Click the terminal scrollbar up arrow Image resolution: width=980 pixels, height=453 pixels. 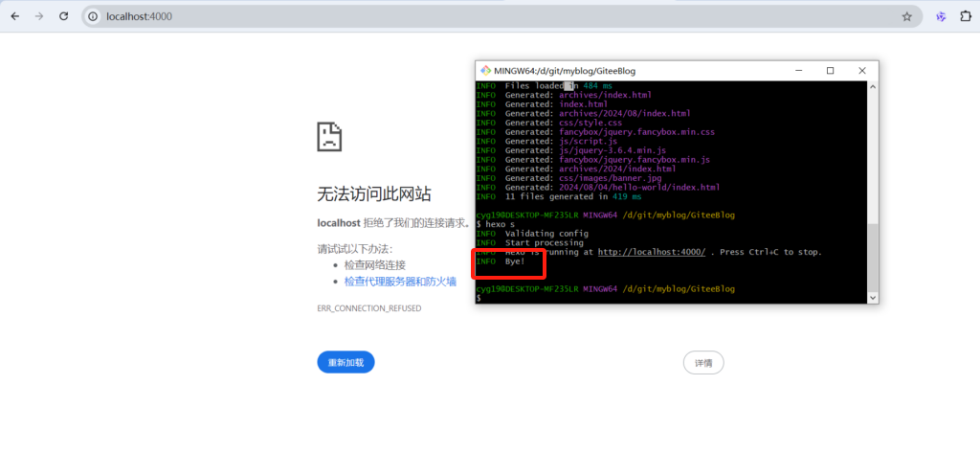[873, 86]
